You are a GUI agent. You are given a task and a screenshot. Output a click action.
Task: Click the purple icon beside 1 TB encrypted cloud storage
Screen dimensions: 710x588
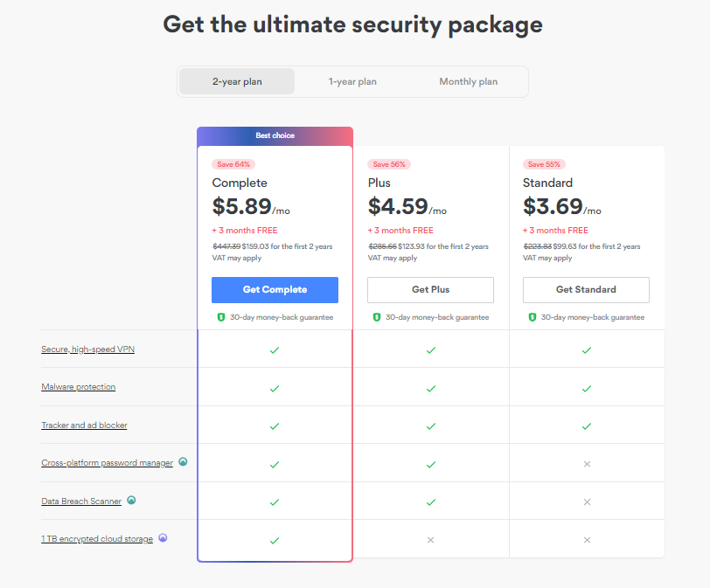(163, 538)
